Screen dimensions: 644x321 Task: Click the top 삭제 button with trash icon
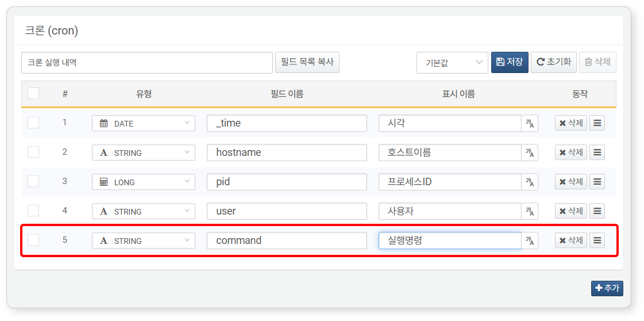[597, 63]
